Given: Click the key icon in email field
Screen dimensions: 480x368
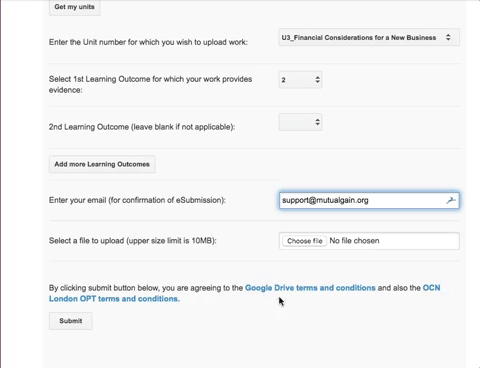Looking at the screenshot, I should [x=451, y=200].
